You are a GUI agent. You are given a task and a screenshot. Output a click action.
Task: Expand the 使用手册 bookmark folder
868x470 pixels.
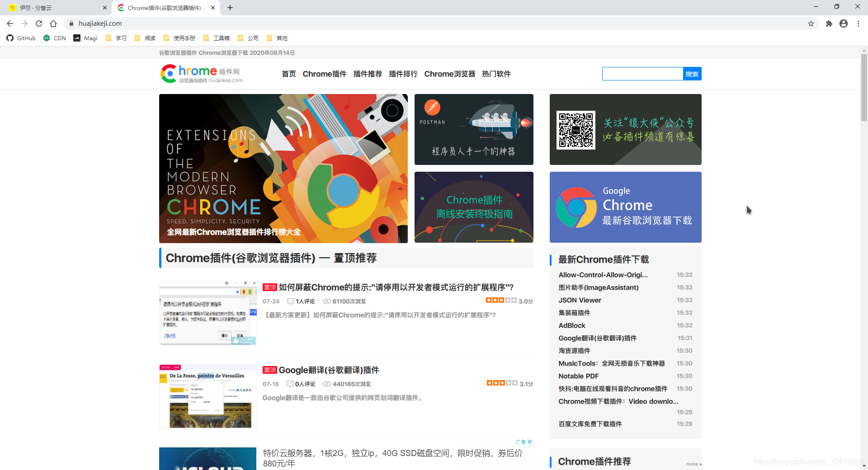(179, 38)
